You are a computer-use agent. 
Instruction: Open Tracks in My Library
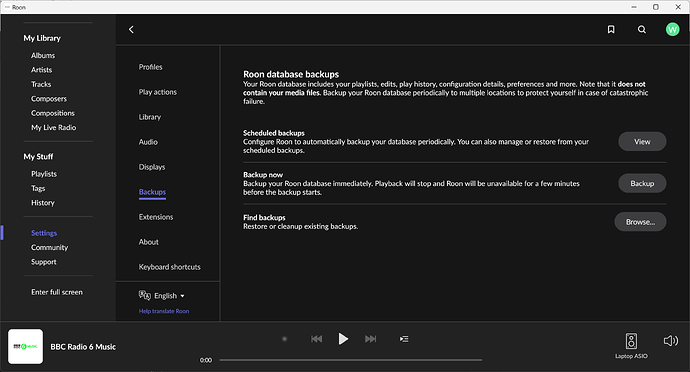point(41,84)
